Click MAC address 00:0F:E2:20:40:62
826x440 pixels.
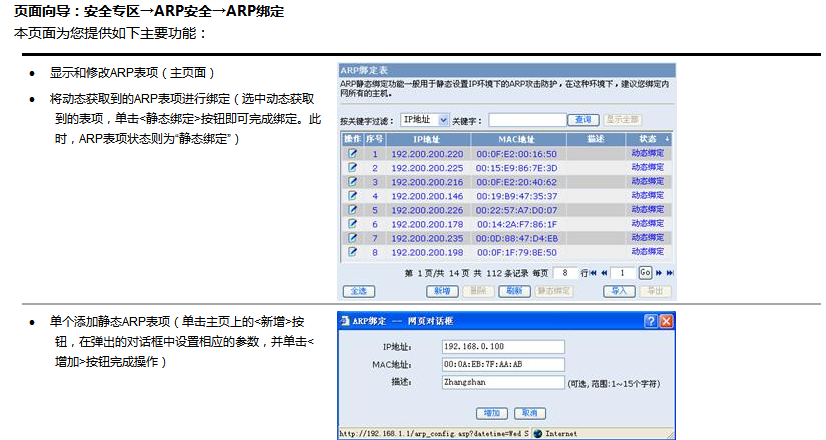point(517,182)
